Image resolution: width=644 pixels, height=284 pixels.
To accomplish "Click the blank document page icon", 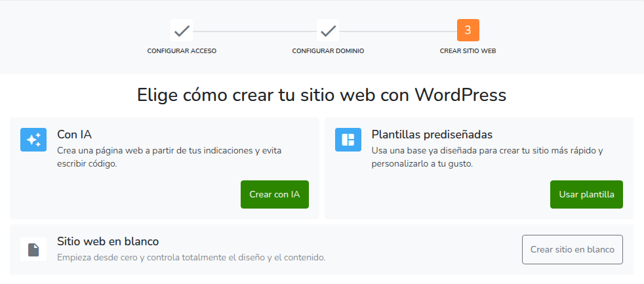I will tap(33, 249).
